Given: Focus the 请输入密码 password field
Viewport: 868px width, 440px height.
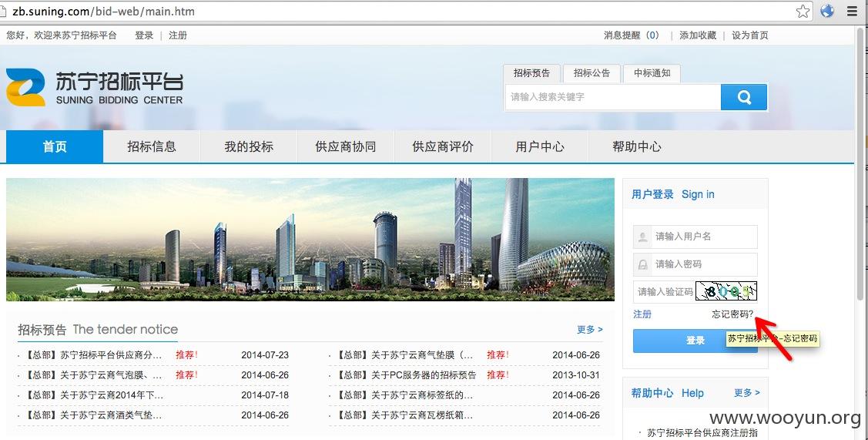Looking at the screenshot, I should point(695,264).
